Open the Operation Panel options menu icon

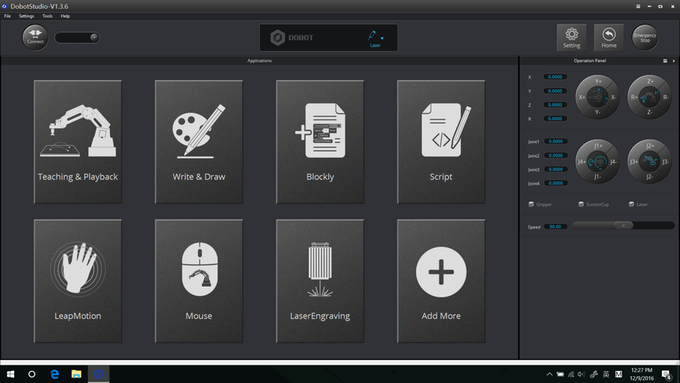[665, 61]
